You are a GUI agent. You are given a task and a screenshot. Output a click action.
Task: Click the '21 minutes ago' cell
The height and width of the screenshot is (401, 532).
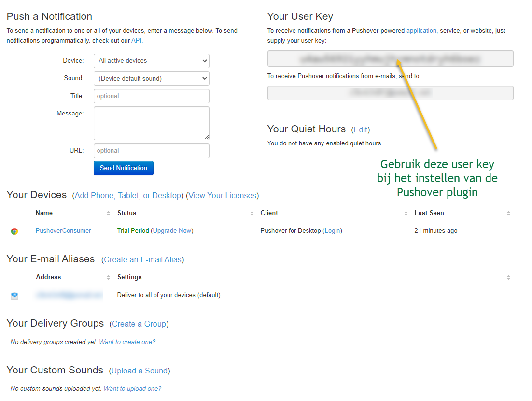435,231
